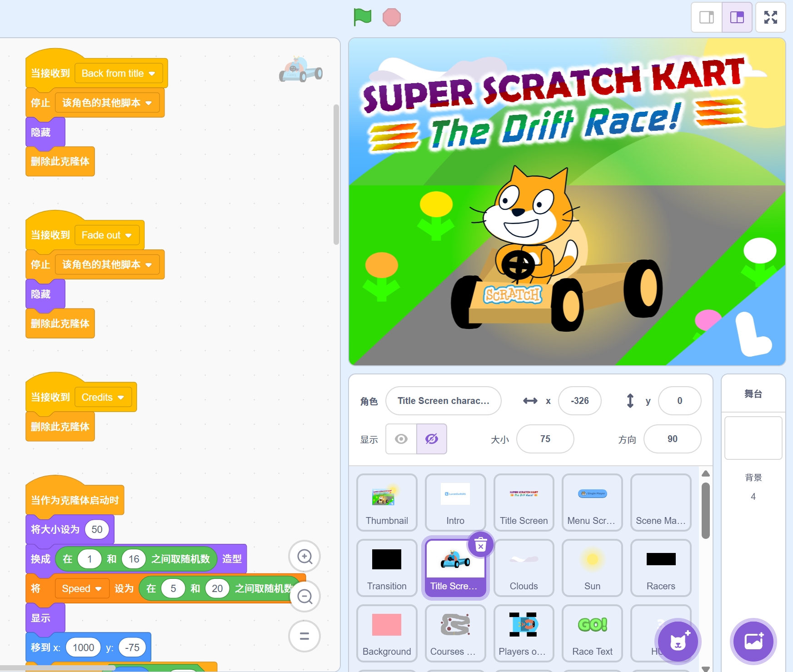Screen dimensions: 793x672
Task: Zoom out of the code workspace
Action: pos(304,596)
